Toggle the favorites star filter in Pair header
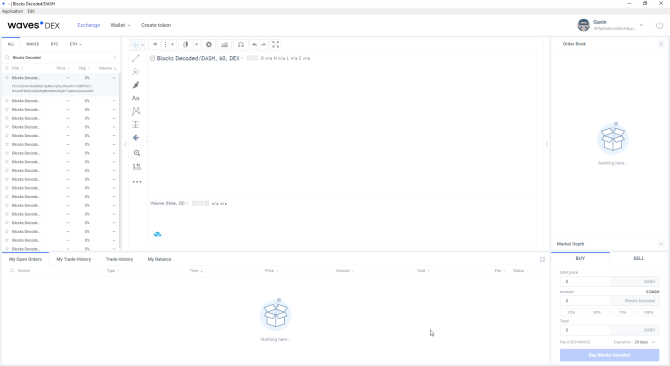The image size is (670, 366). 7,68
